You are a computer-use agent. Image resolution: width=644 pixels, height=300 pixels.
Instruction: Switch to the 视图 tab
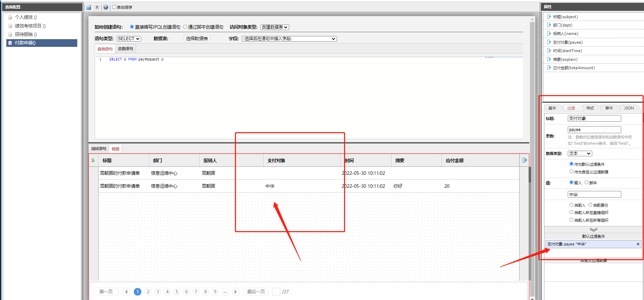click(115, 149)
